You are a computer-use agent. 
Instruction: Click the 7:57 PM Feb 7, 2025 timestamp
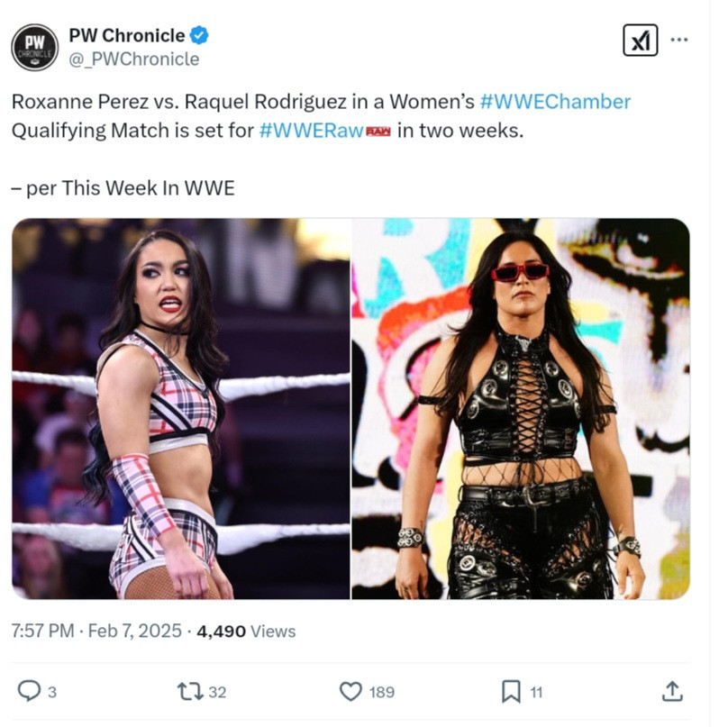point(96,631)
